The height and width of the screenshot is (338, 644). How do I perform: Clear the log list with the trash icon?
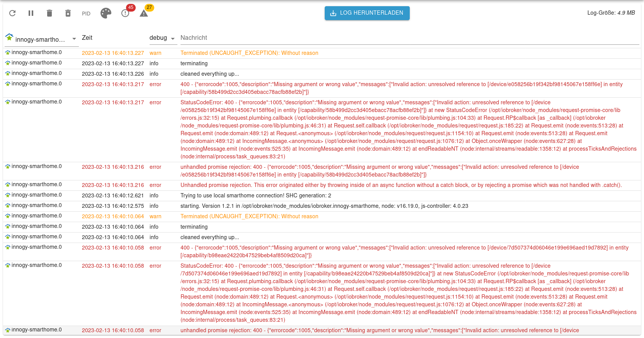49,13
